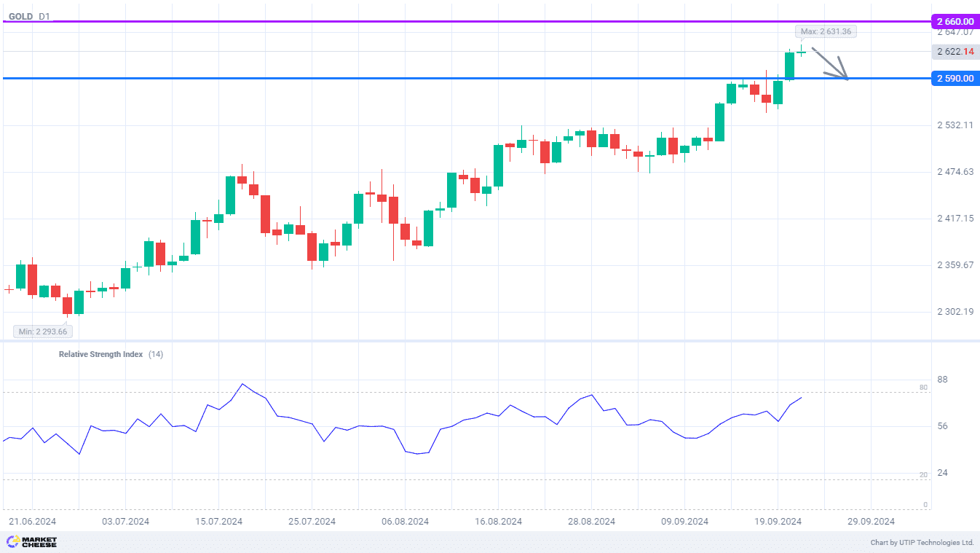
Task: Open the D1 timeframe selector
Action: tap(44, 15)
